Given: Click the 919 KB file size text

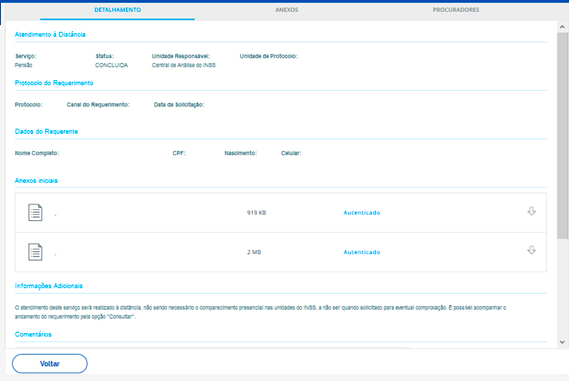Looking at the screenshot, I should (257, 213).
